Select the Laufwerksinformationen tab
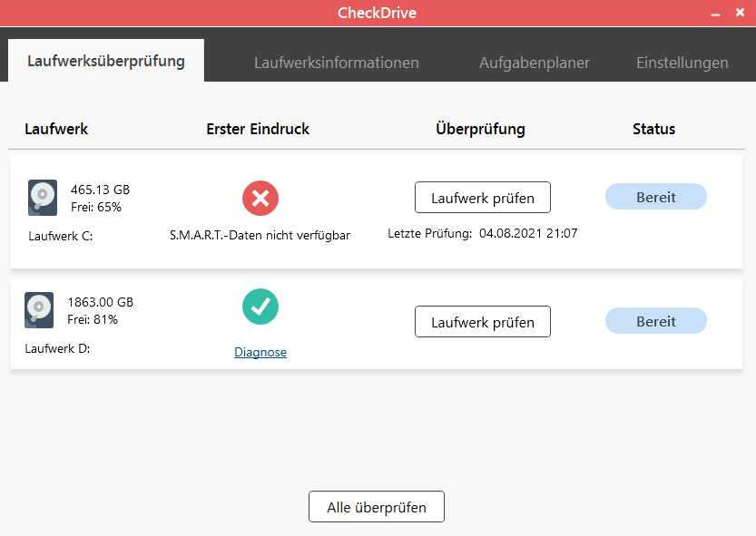 click(337, 63)
